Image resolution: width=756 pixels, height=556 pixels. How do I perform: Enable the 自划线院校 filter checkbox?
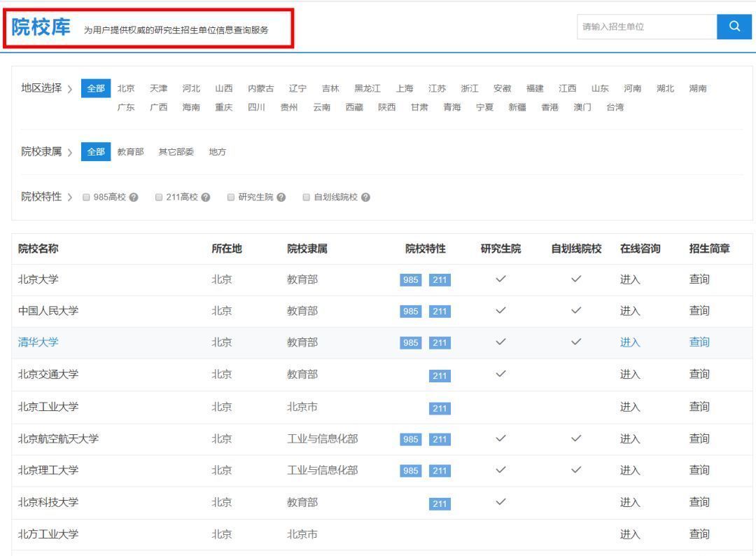click(306, 197)
